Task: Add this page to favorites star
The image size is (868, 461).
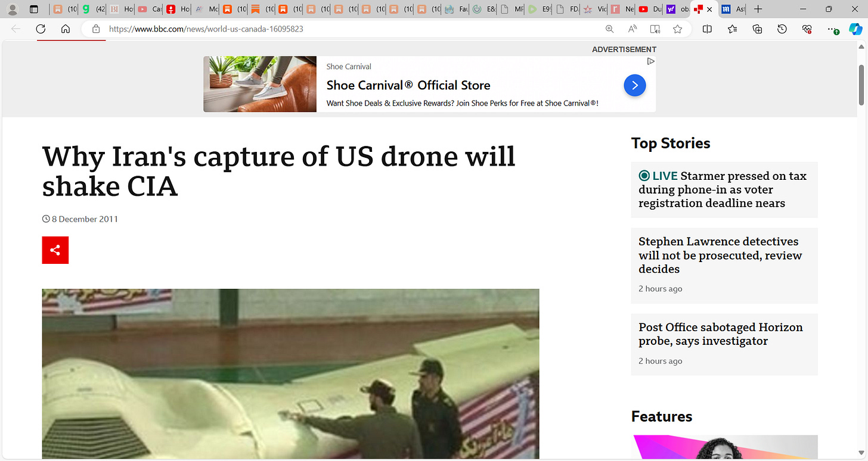Action: pos(677,29)
